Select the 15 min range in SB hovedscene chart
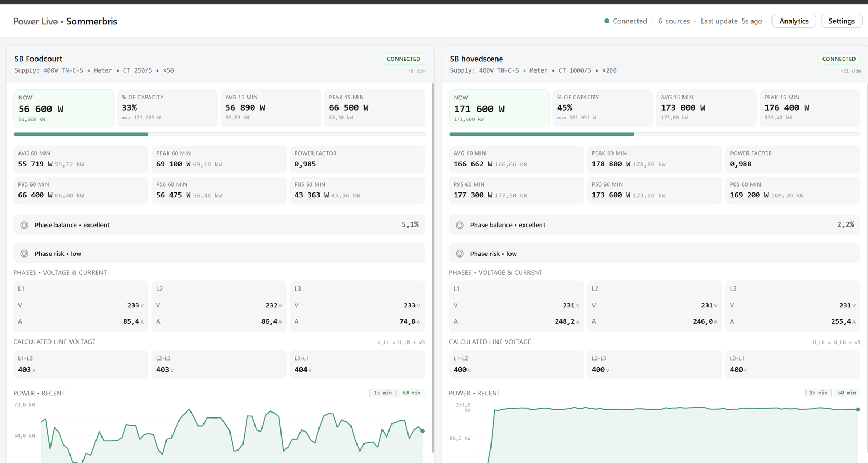The image size is (868, 463). click(x=818, y=393)
